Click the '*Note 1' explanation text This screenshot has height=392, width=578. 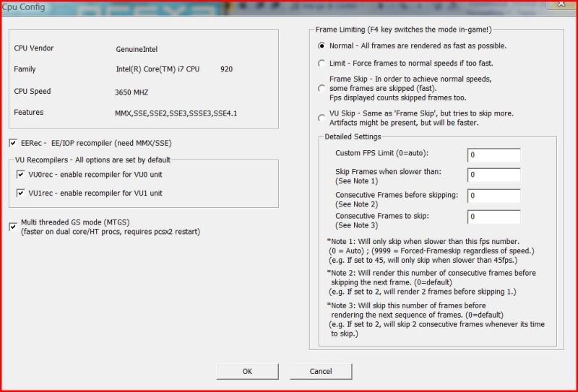(x=431, y=251)
